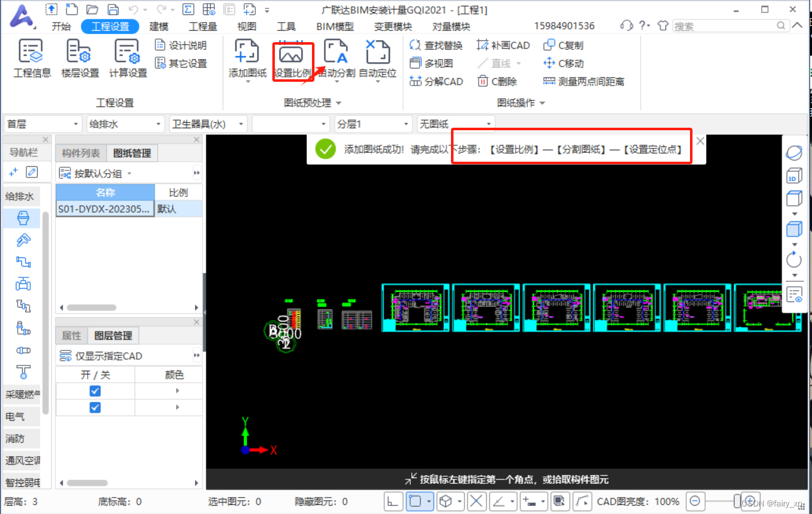812x514 pixels.
Task: Click the 多视图 button
Action: (431, 64)
